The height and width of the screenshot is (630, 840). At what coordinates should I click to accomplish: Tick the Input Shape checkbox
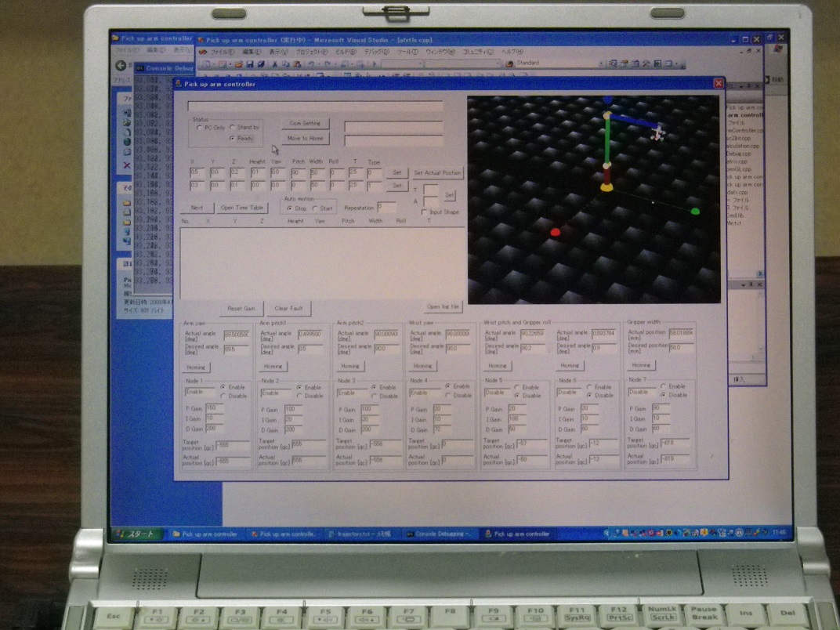click(424, 212)
